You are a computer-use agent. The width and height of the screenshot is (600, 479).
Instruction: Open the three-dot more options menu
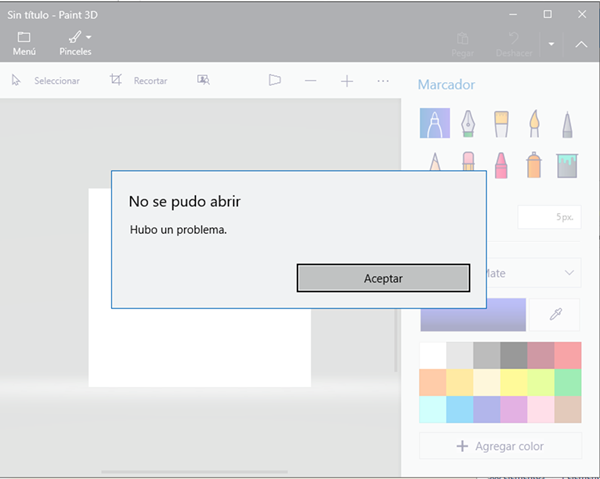[383, 80]
